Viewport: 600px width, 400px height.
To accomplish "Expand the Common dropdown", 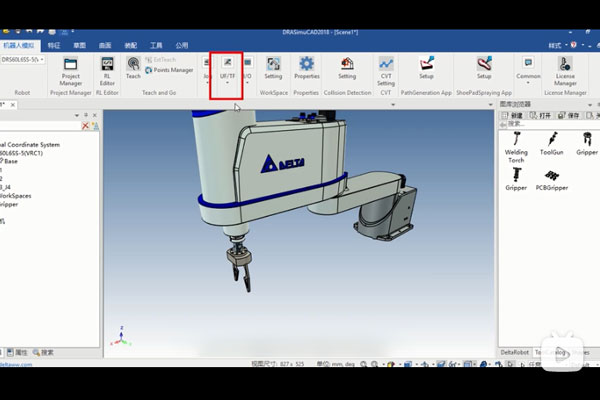I will click(x=528, y=72).
